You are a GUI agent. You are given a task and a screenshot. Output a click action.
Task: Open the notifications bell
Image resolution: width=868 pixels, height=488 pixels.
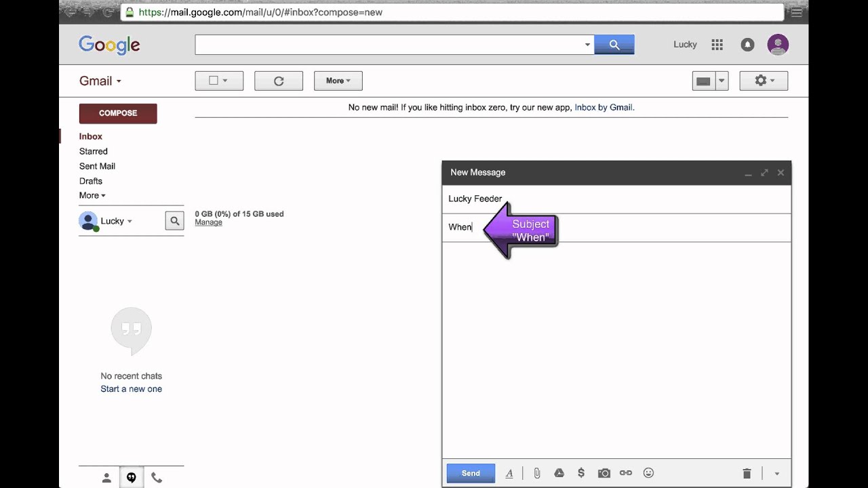click(747, 45)
